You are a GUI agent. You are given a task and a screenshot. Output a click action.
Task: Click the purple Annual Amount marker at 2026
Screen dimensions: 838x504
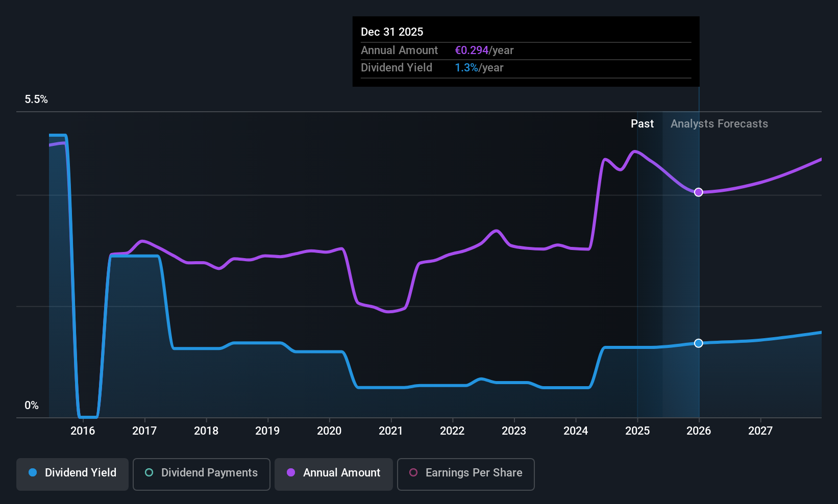point(699,192)
